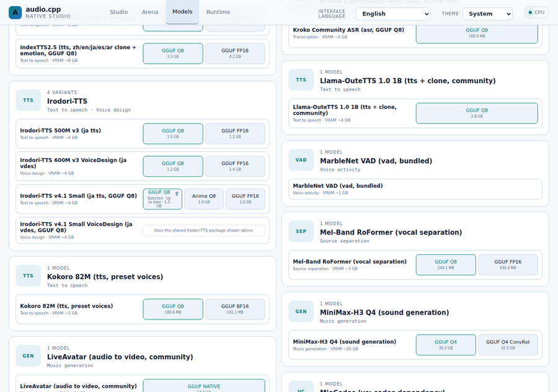The image size is (558, 392).
Task: Toggle the CPU device indicator pill
Action: point(536,12)
